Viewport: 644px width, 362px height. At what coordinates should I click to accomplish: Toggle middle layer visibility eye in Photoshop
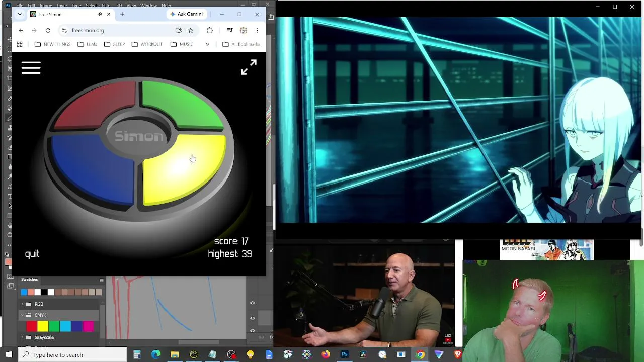click(x=253, y=318)
